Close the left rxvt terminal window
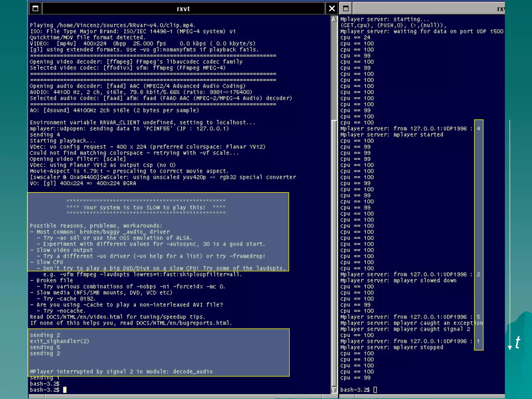 pyautogui.click(x=332, y=9)
